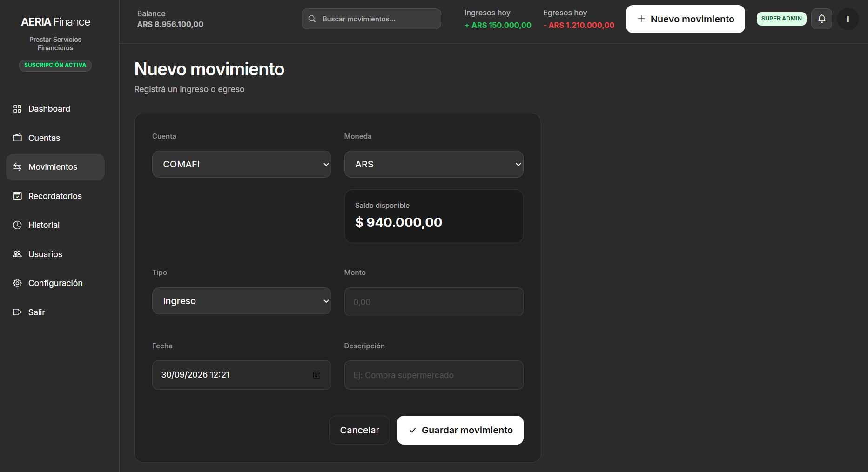Click the Dashboard grid icon
This screenshot has height=472, width=868.
click(17, 109)
